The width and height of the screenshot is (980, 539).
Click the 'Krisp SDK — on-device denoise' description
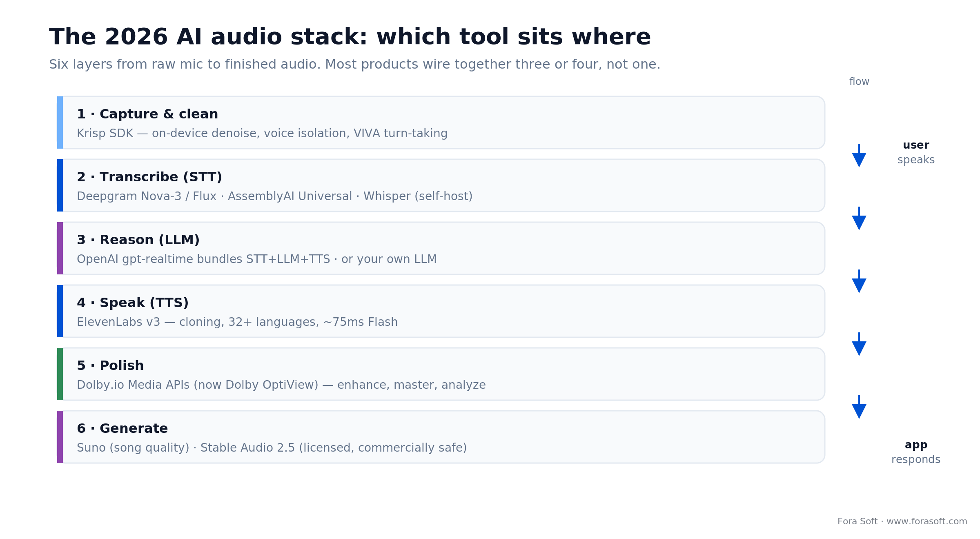[262, 134]
